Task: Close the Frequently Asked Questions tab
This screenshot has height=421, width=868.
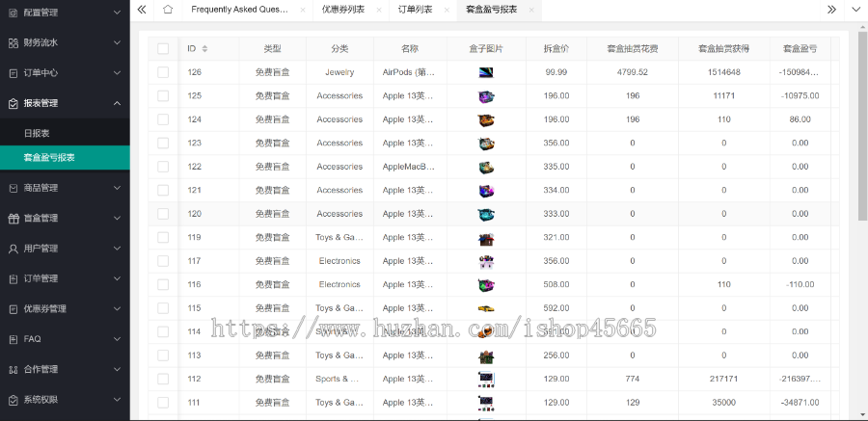Action: (302, 10)
